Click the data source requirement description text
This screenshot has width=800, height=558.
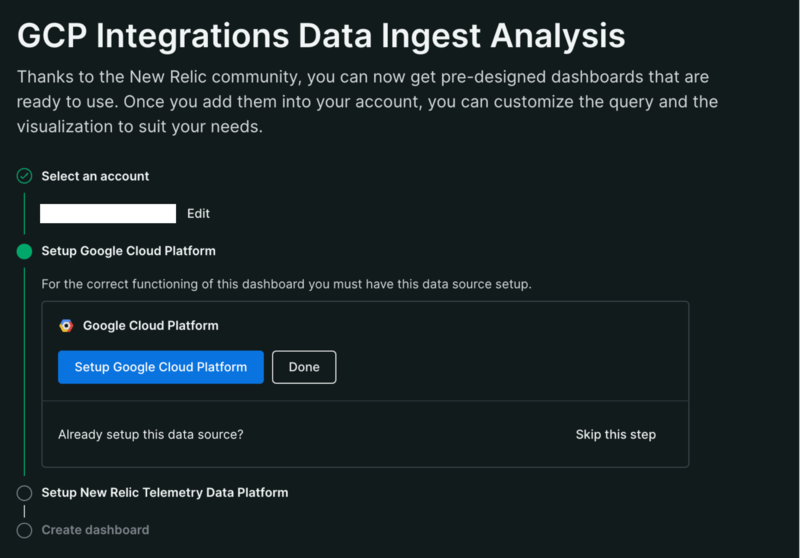pyautogui.click(x=286, y=284)
